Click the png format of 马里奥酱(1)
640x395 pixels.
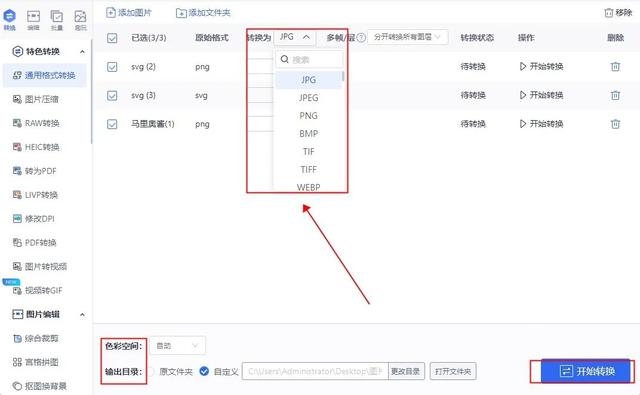pos(202,124)
